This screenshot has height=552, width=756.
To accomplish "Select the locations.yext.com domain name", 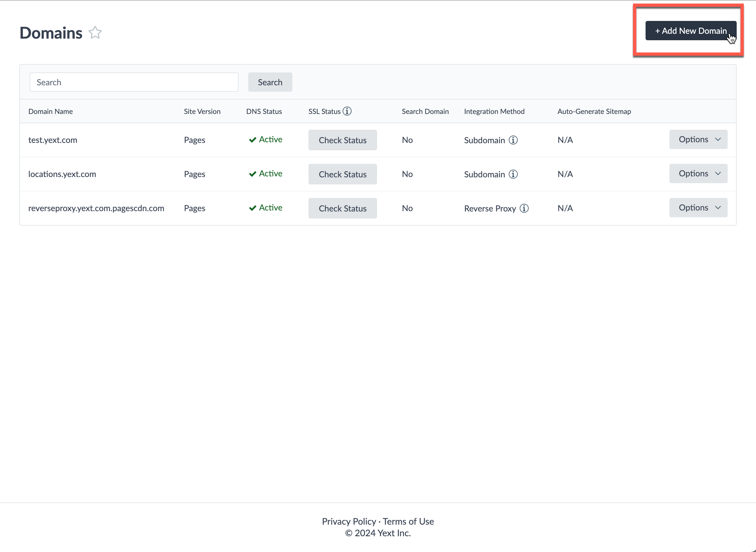I will coord(62,174).
